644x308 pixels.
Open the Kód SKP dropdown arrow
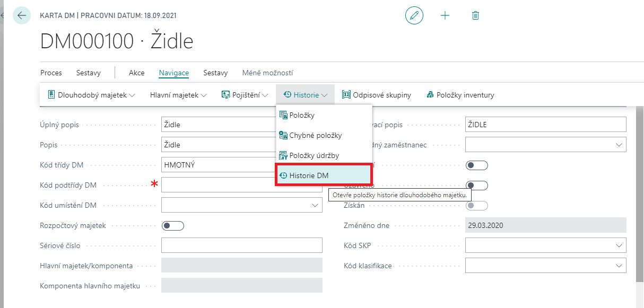click(x=619, y=246)
